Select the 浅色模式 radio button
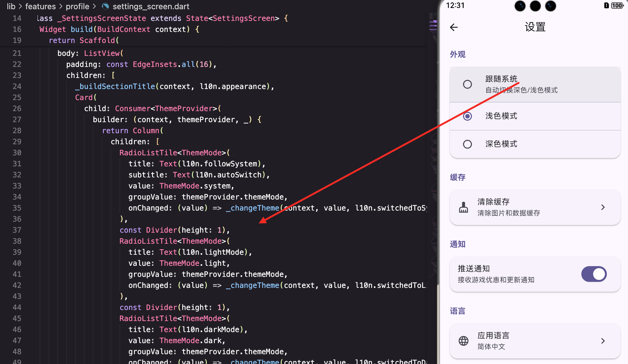Image resolution: width=628 pixels, height=364 pixels. [467, 116]
